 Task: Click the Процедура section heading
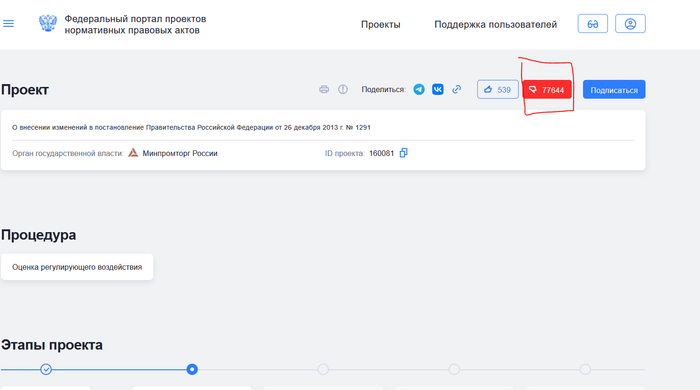pyautogui.click(x=38, y=235)
